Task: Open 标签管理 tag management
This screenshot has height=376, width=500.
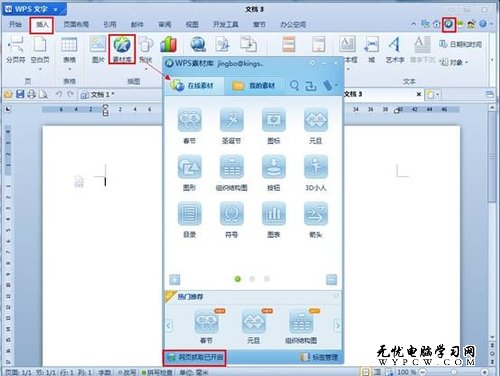Action: [319, 357]
